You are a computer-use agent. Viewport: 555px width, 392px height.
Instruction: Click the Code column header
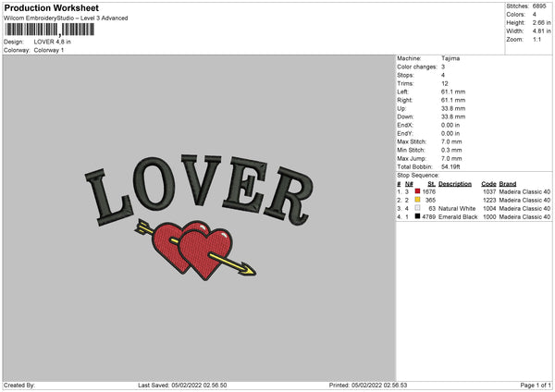pos(488,183)
